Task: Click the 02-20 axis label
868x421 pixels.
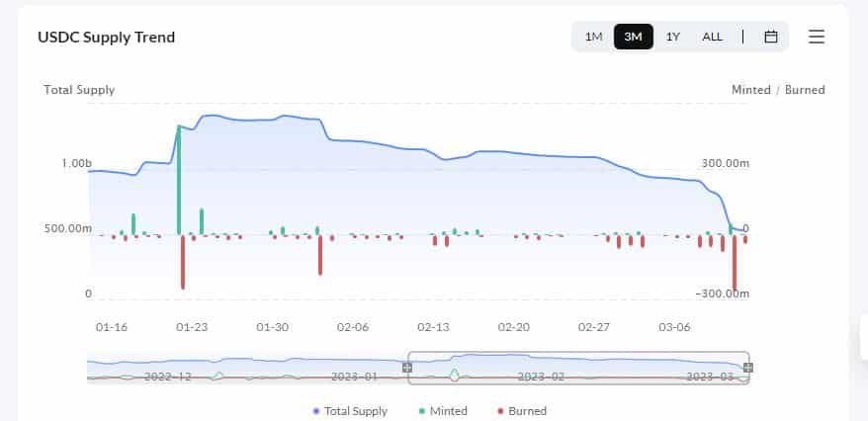Action: click(514, 327)
